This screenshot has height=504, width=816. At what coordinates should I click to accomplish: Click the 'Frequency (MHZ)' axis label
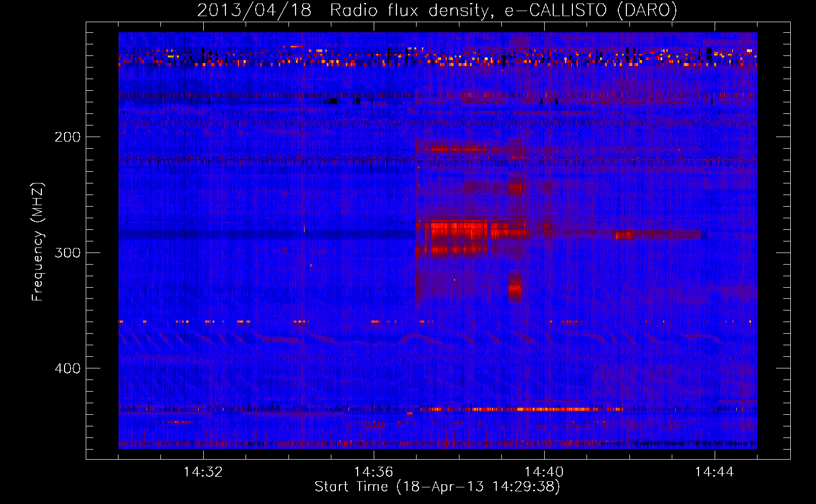[x=38, y=242]
